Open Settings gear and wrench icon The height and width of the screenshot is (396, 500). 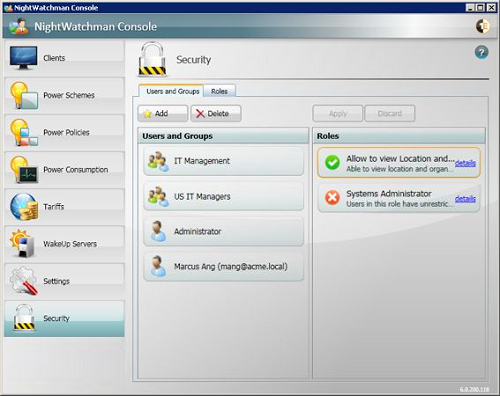23,281
